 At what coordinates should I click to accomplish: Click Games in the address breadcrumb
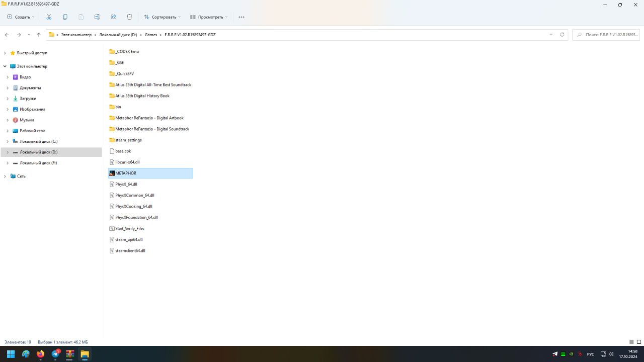click(x=151, y=35)
